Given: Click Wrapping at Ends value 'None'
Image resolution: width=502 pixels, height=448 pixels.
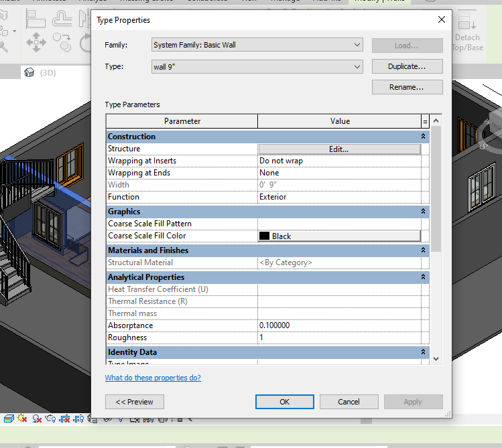Looking at the screenshot, I should pyautogui.click(x=339, y=173).
